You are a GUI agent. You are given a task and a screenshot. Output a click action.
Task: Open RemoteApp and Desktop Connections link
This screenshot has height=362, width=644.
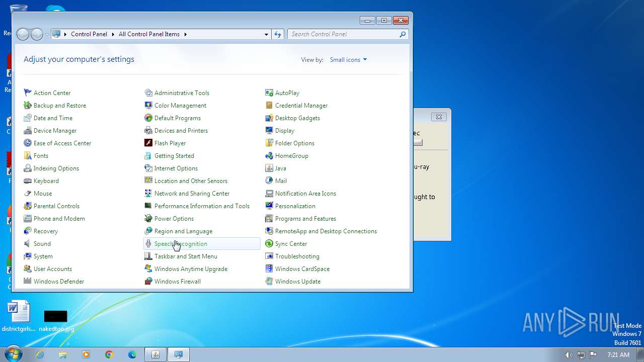coord(326,231)
